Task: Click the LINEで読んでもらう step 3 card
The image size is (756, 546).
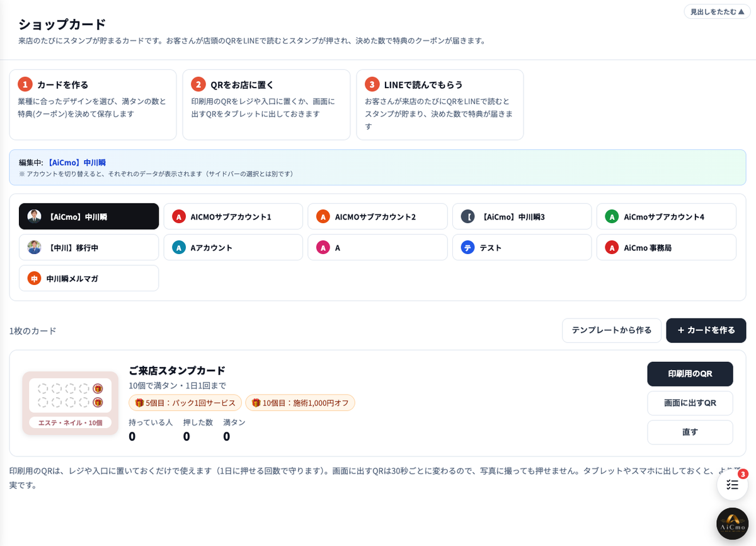Action: [x=440, y=105]
